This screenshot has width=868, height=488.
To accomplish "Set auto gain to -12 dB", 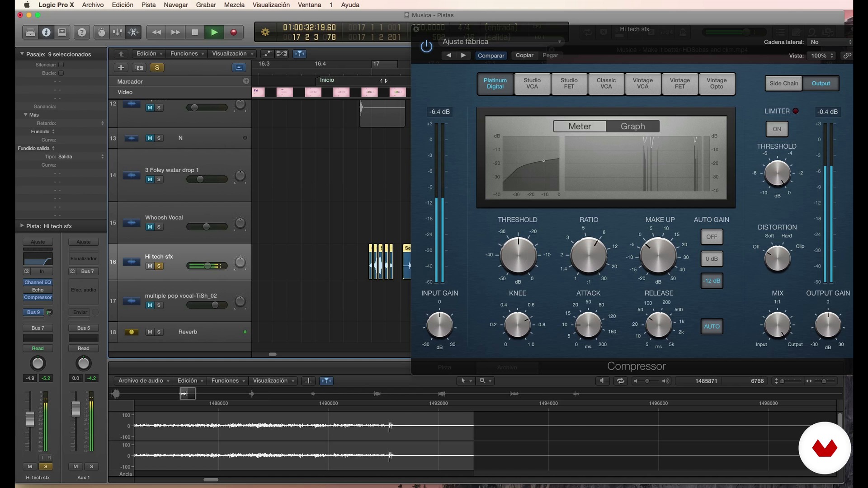I will pyautogui.click(x=712, y=281).
